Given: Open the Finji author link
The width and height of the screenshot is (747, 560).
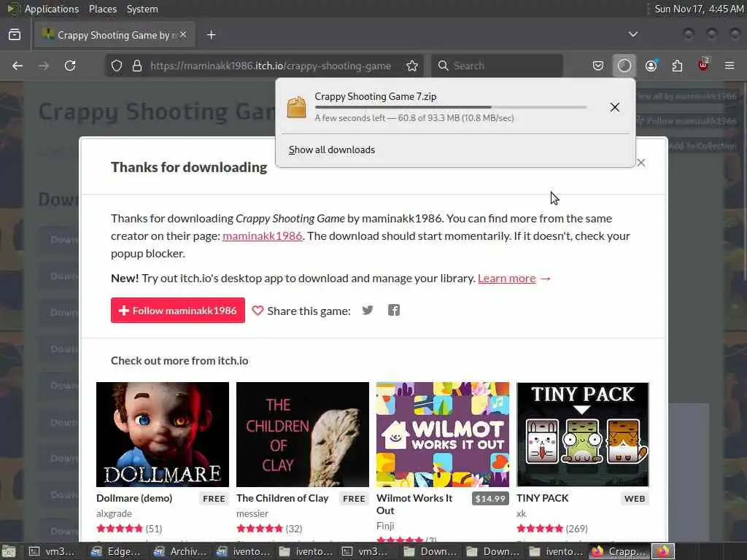Looking at the screenshot, I should (x=385, y=526).
